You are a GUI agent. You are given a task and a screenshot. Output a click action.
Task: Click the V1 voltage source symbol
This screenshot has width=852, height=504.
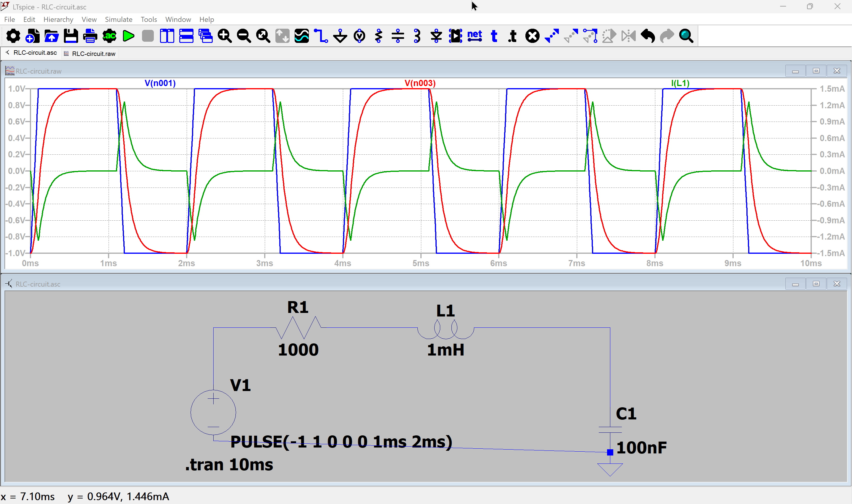(213, 412)
